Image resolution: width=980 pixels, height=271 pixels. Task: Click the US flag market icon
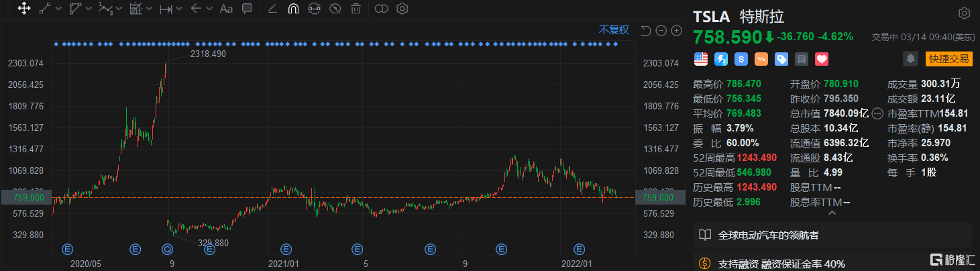click(x=701, y=59)
